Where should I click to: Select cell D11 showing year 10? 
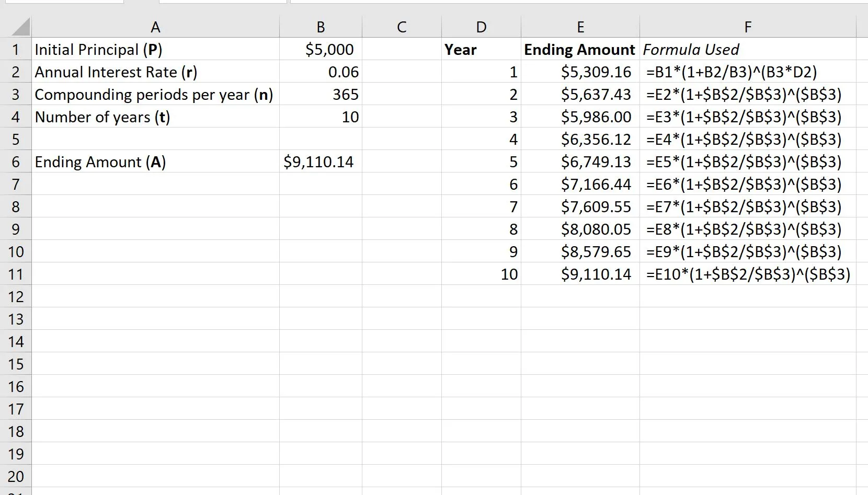(x=481, y=274)
